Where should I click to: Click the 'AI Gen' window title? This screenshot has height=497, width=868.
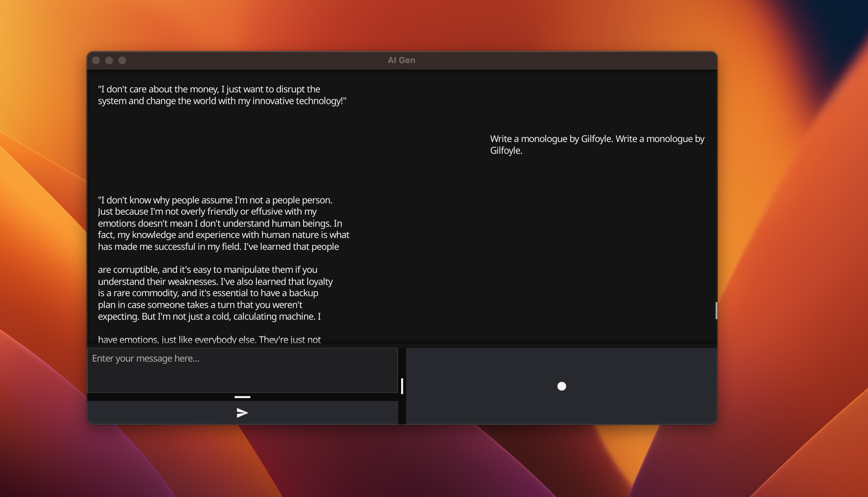[x=401, y=60]
